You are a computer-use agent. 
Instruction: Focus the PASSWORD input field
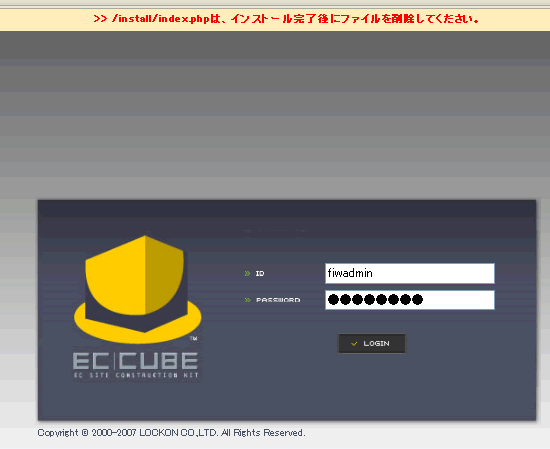click(410, 300)
